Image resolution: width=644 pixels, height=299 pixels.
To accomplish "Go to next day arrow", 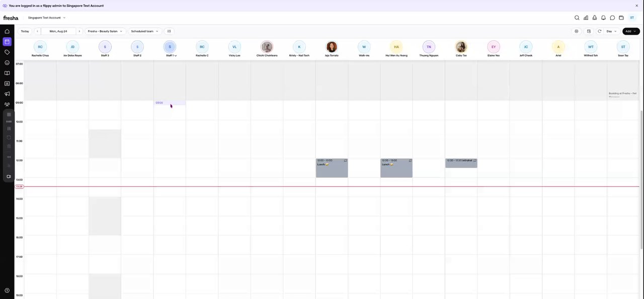I will point(79,31).
